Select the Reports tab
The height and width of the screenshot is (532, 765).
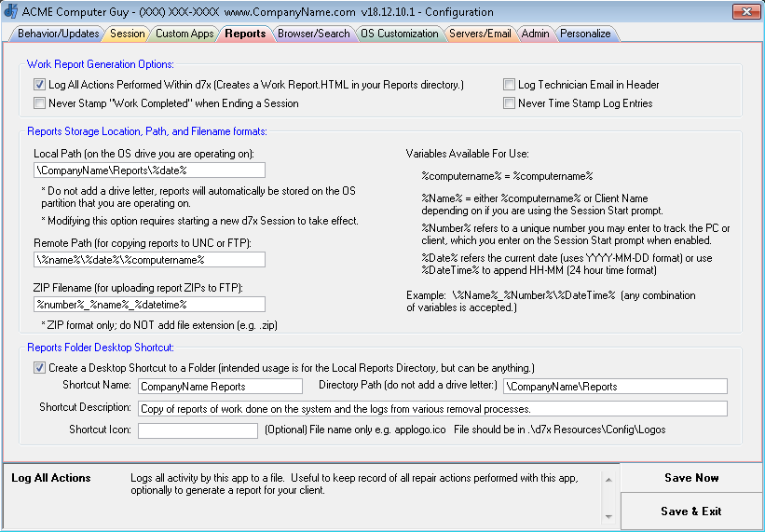coord(245,34)
